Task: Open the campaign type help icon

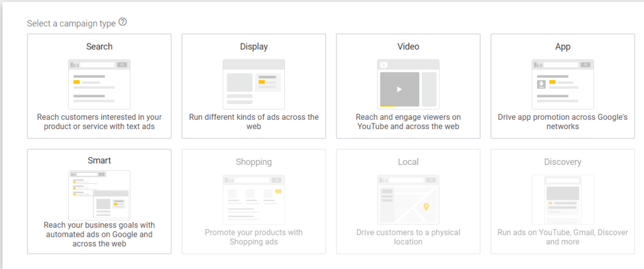Action: coord(123,22)
